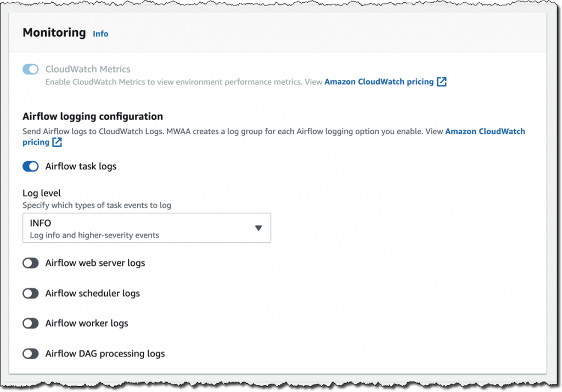Click external link icon in Airflow logging description
Viewport: 562px width, 392px height.
point(57,142)
